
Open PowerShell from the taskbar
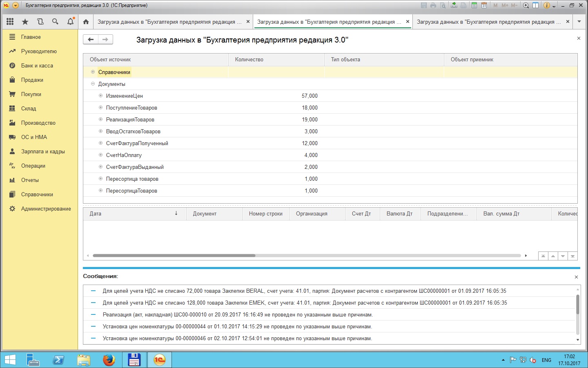[58, 360]
